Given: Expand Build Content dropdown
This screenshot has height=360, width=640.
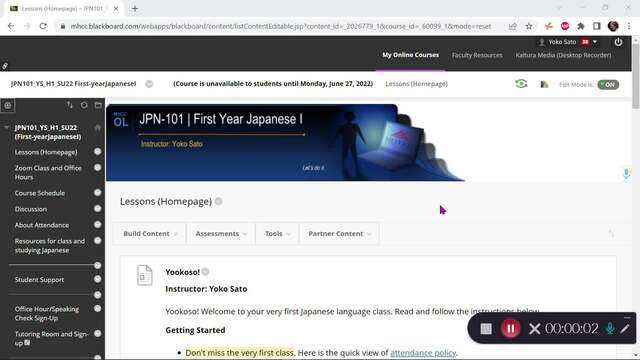Looking at the screenshot, I should point(150,233).
